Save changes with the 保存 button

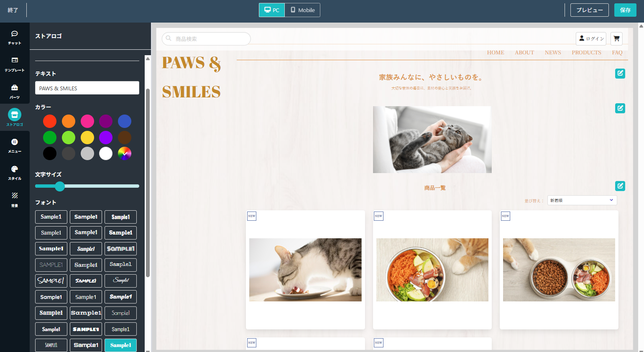click(625, 10)
